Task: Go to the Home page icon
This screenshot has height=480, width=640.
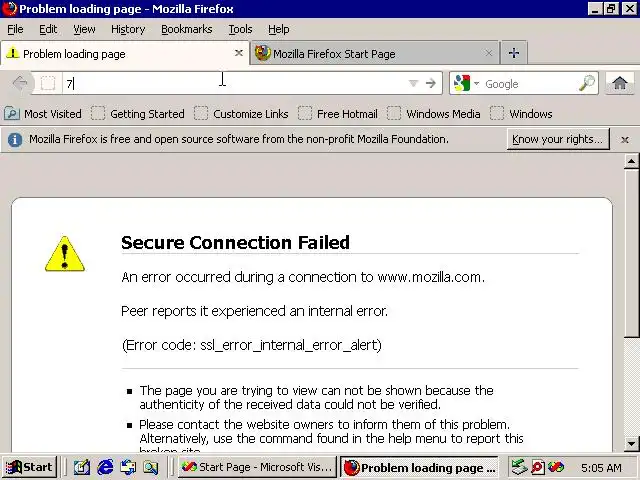Action: pos(620,83)
